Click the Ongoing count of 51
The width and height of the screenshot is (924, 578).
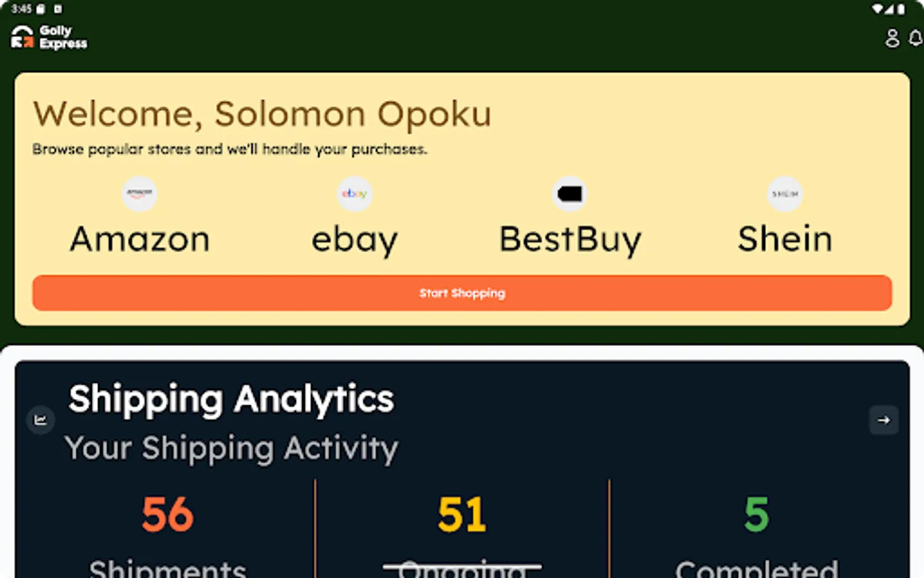tap(462, 513)
